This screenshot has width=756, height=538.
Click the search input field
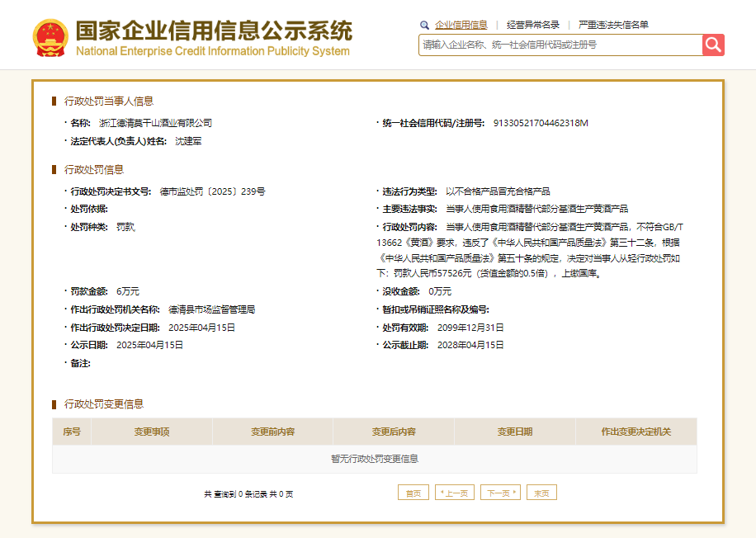[553, 45]
